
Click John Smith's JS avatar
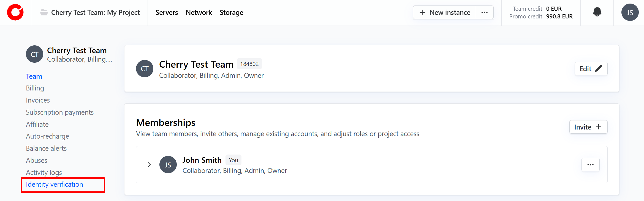point(168,165)
